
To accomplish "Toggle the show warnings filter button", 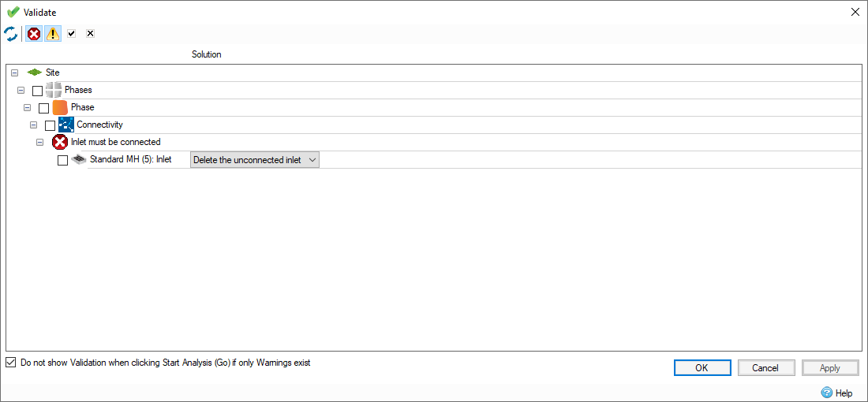I will click(x=52, y=34).
